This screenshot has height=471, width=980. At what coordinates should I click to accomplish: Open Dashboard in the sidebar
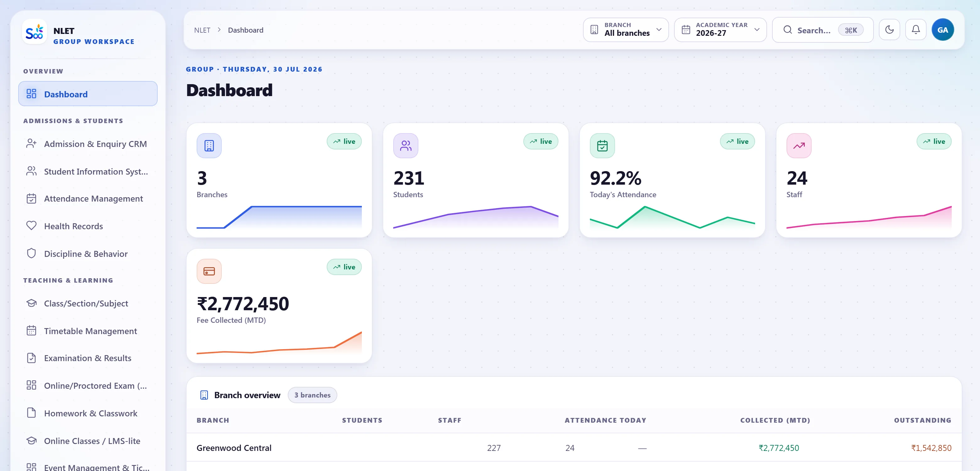pos(88,94)
